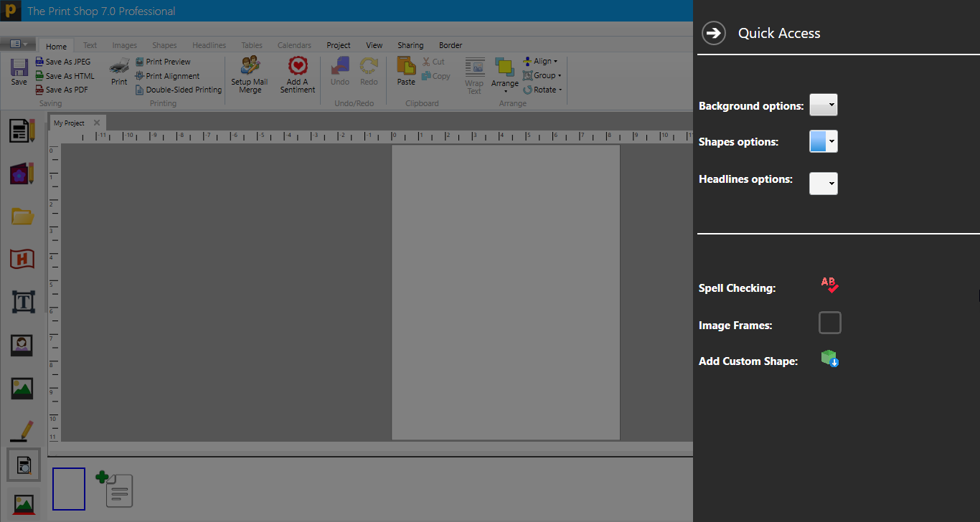Switch to the Home tab
The width and height of the screenshot is (980, 522).
[x=56, y=47]
